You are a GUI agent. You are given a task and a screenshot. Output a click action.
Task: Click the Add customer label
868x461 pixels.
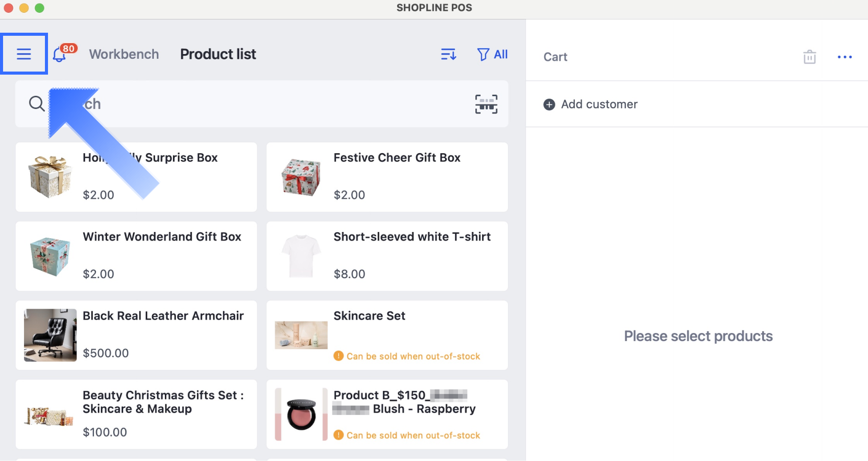pos(599,104)
